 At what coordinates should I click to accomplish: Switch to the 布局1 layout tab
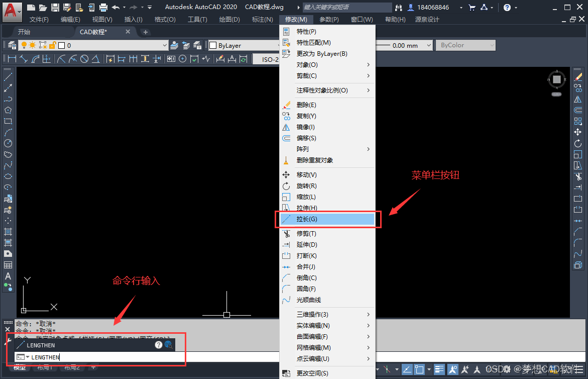pos(45,368)
